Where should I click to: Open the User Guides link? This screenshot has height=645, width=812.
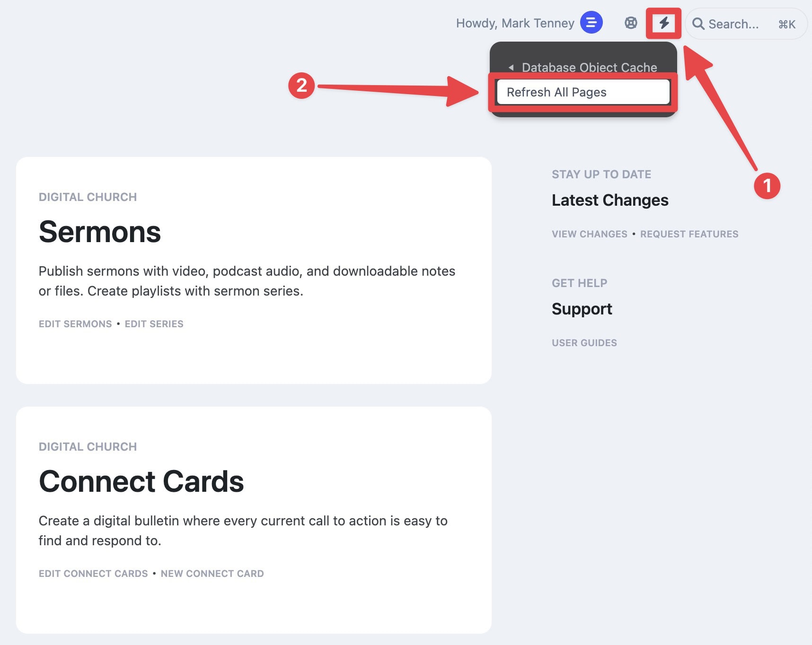(584, 343)
